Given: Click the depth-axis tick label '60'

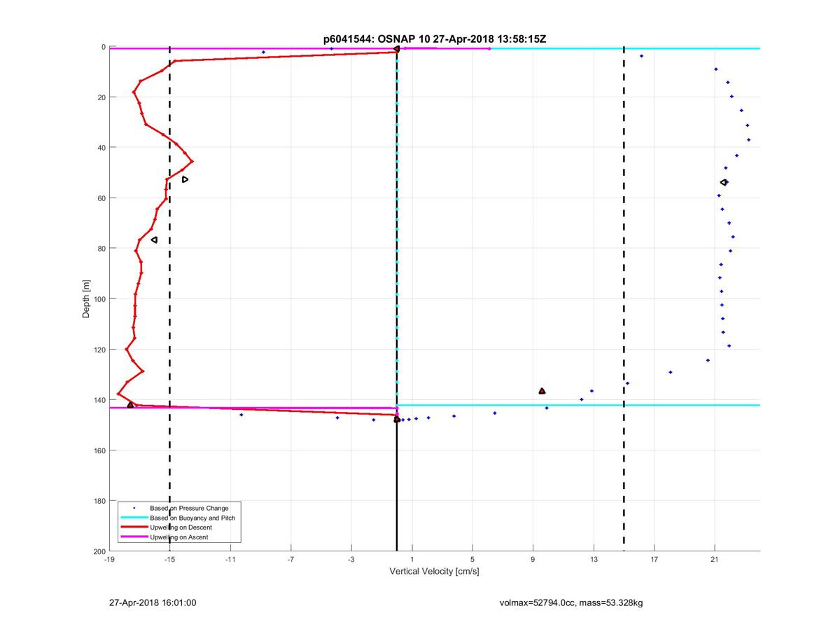Looking at the screenshot, I should coord(101,198).
